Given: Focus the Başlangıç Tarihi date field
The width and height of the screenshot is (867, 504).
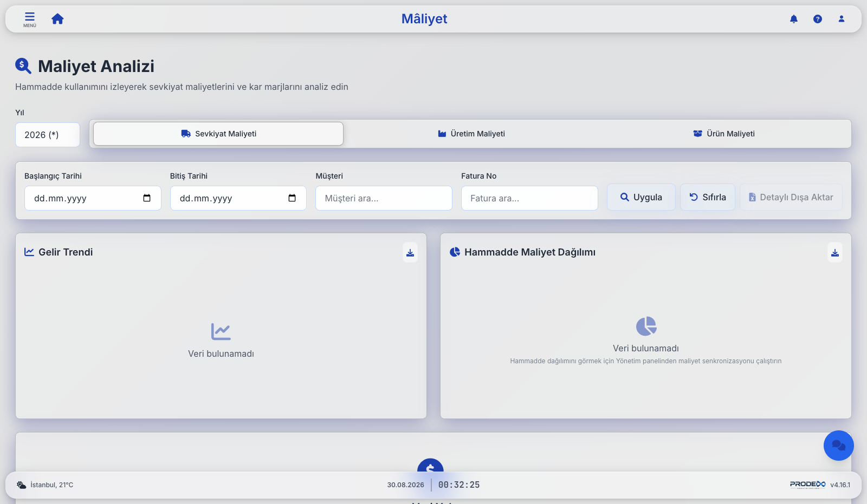Looking at the screenshot, I should click(93, 198).
